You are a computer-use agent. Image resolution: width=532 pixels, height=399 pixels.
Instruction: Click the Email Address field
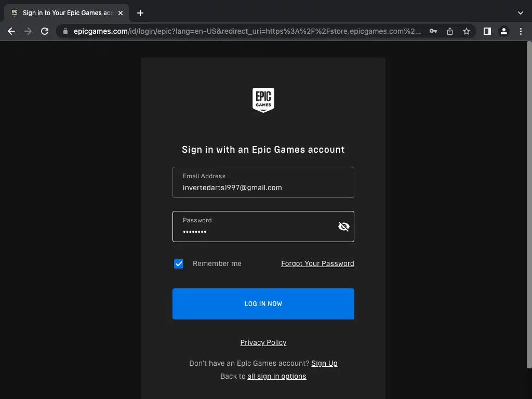click(263, 182)
